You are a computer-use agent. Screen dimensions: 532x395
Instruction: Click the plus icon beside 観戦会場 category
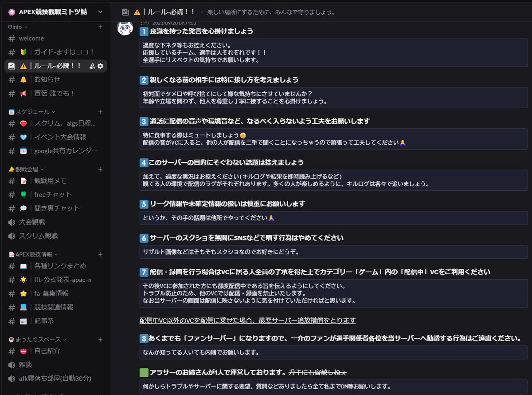[100, 169]
